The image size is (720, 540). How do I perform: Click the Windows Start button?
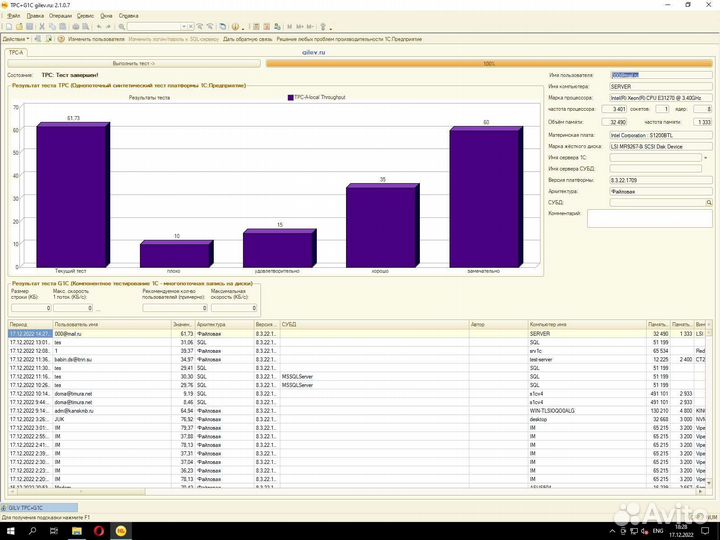coord(9,532)
